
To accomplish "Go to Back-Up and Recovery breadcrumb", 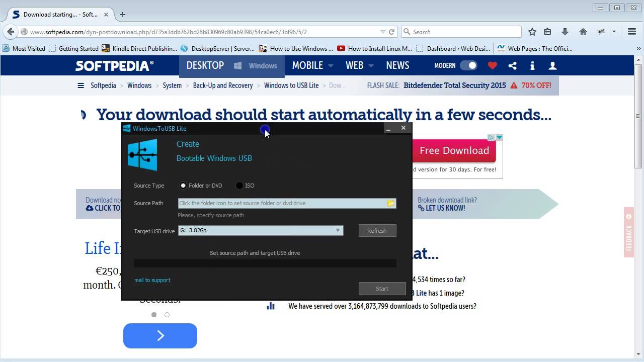I will 223,85.
